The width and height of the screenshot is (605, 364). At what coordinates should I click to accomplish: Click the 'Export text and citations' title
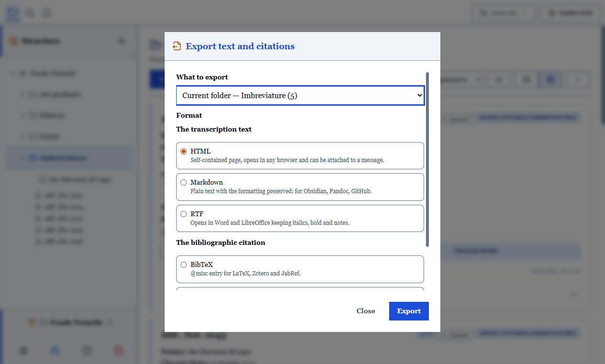coord(240,46)
